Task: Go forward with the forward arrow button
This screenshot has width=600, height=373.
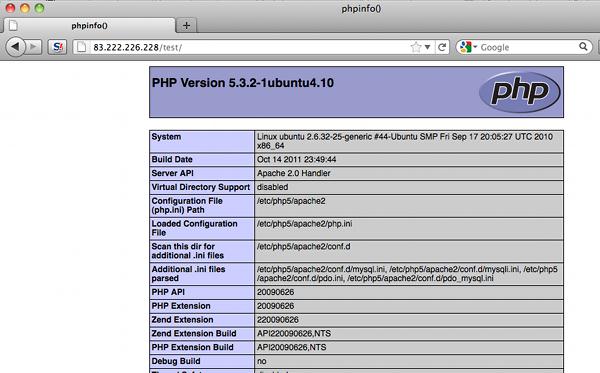Action: coord(34,47)
